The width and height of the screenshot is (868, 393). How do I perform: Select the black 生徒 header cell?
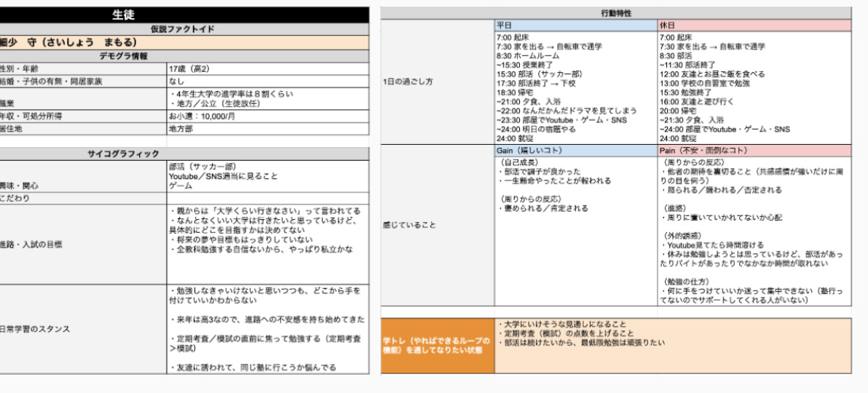[184, 15]
